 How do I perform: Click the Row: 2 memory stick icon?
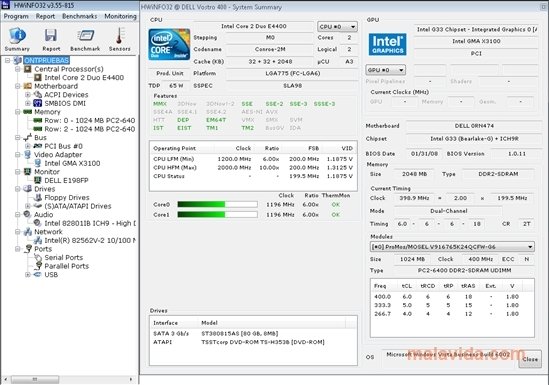coord(38,129)
